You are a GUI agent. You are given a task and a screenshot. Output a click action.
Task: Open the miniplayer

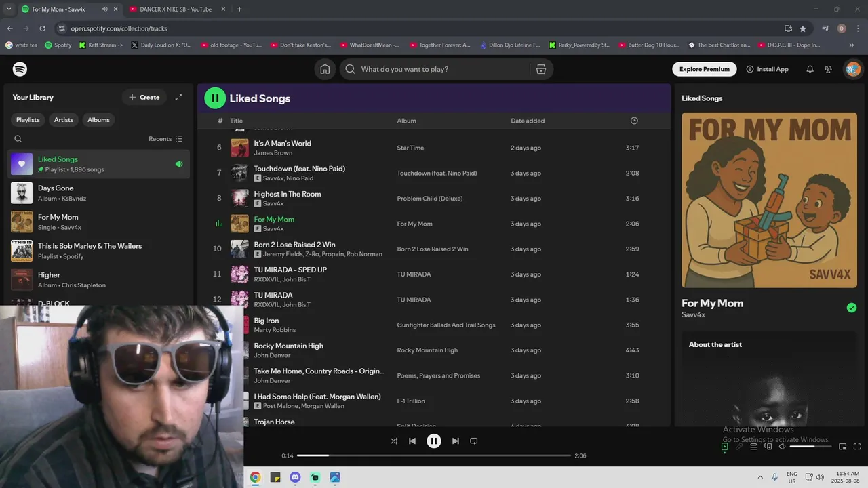[843, 447]
